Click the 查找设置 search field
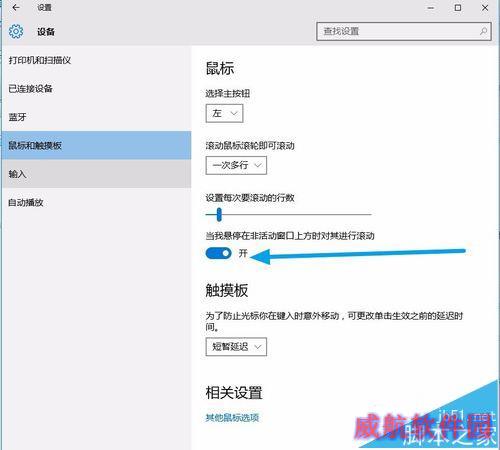 404,31
